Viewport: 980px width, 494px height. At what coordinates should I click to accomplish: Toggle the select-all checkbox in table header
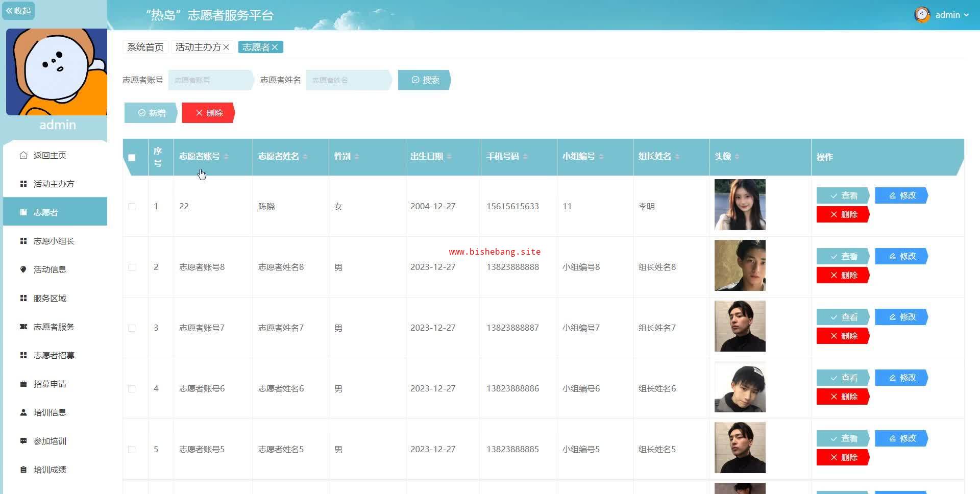132,158
